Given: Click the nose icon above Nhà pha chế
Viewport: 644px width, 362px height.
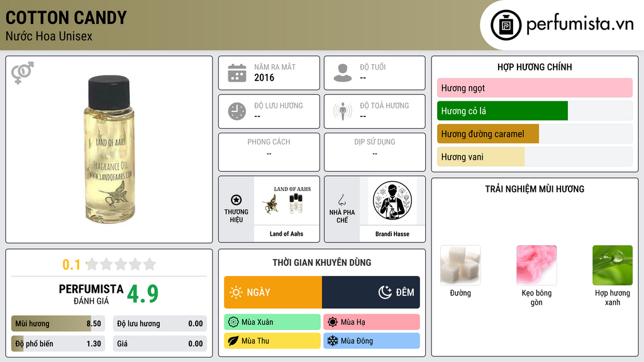Looking at the screenshot, I should click(342, 200).
